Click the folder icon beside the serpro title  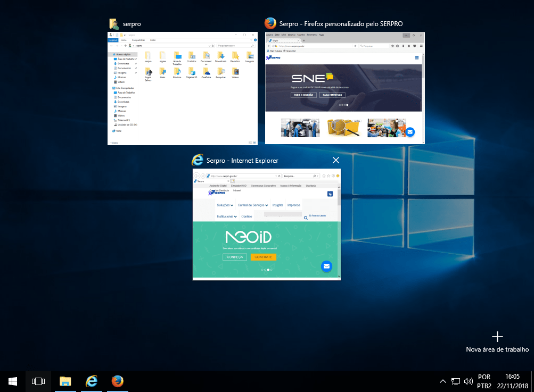[x=113, y=24]
